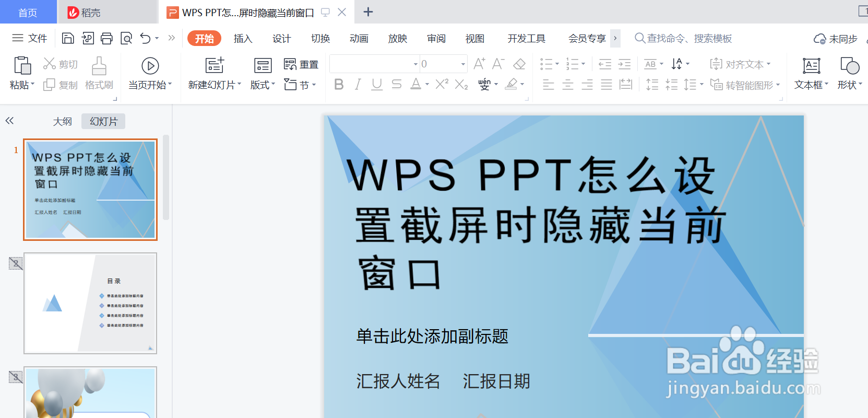Click the Reset (重置) slide icon
The width and height of the screenshot is (868, 418).
pos(290,64)
